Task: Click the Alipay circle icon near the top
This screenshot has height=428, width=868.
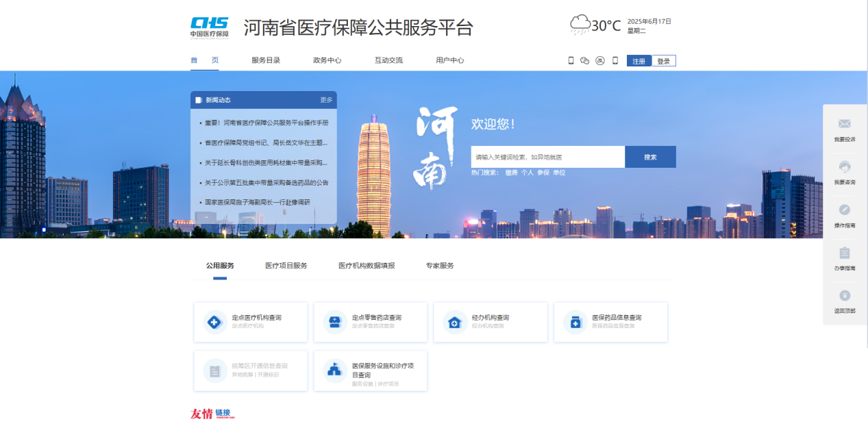Action: (x=600, y=60)
